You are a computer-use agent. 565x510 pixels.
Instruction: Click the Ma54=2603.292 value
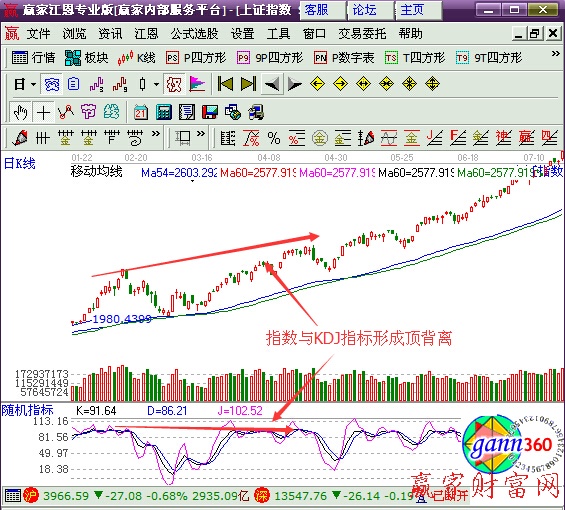(179, 173)
